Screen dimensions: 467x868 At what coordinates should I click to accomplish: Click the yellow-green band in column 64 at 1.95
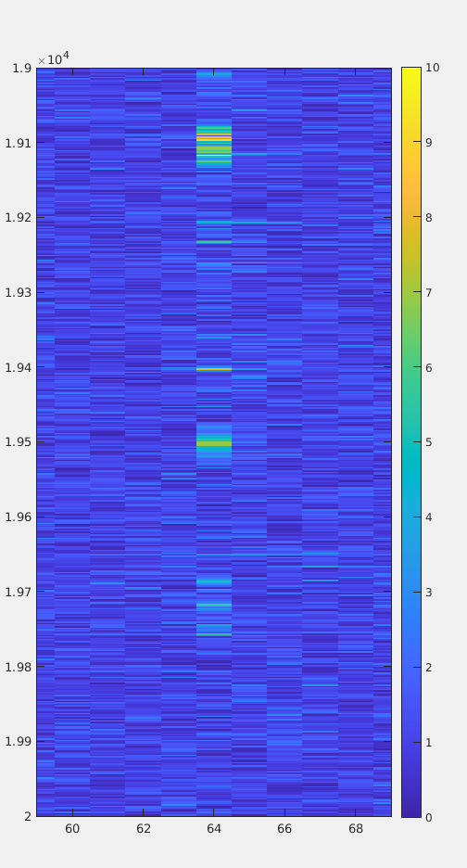coord(214,443)
